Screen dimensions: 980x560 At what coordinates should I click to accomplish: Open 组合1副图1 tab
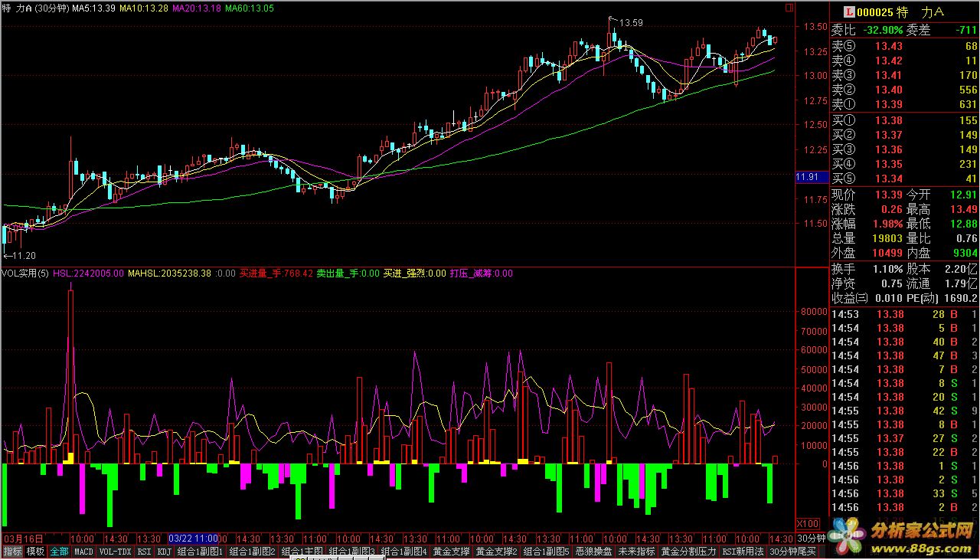click(x=201, y=551)
